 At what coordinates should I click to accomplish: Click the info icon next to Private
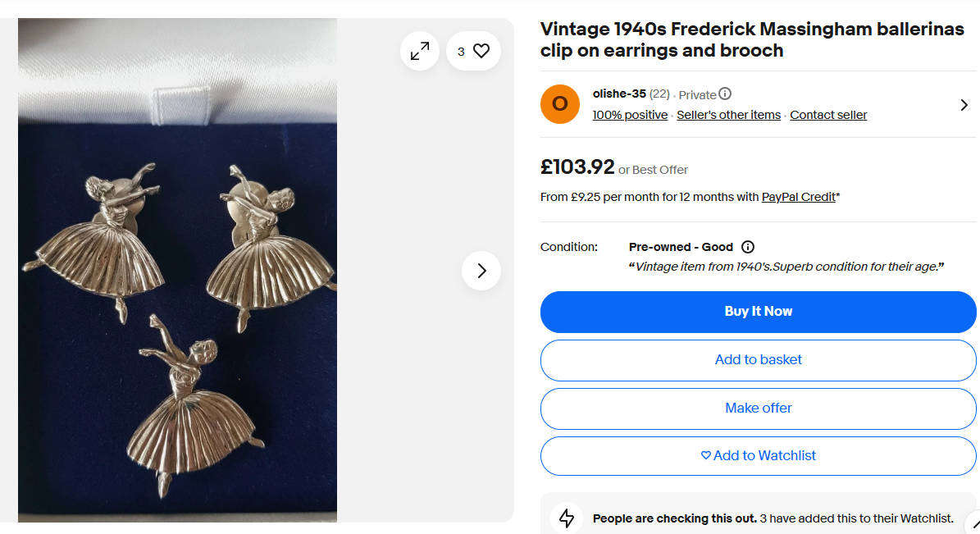[x=725, y=93]
